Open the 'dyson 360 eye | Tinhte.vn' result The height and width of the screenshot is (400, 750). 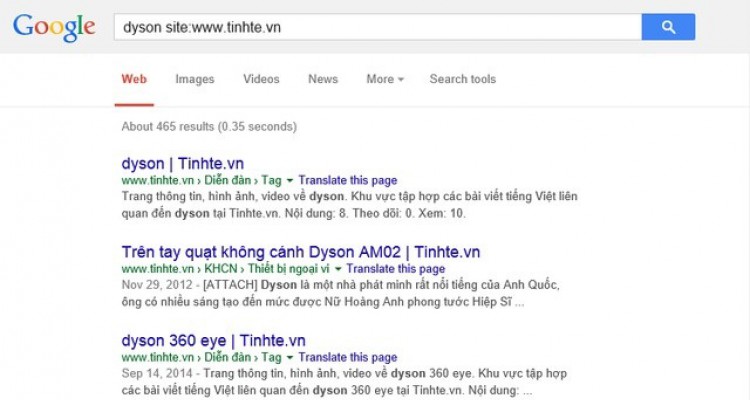pos(213,341)
